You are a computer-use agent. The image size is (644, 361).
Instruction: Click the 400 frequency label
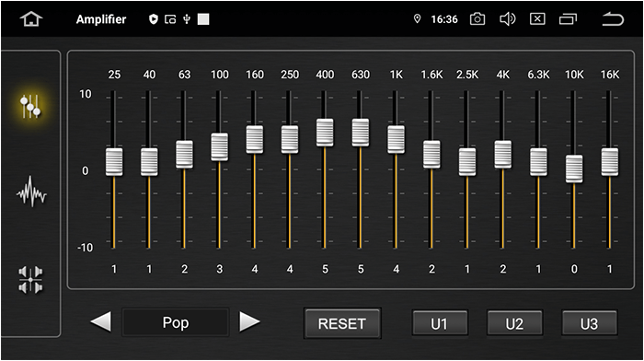325,75
